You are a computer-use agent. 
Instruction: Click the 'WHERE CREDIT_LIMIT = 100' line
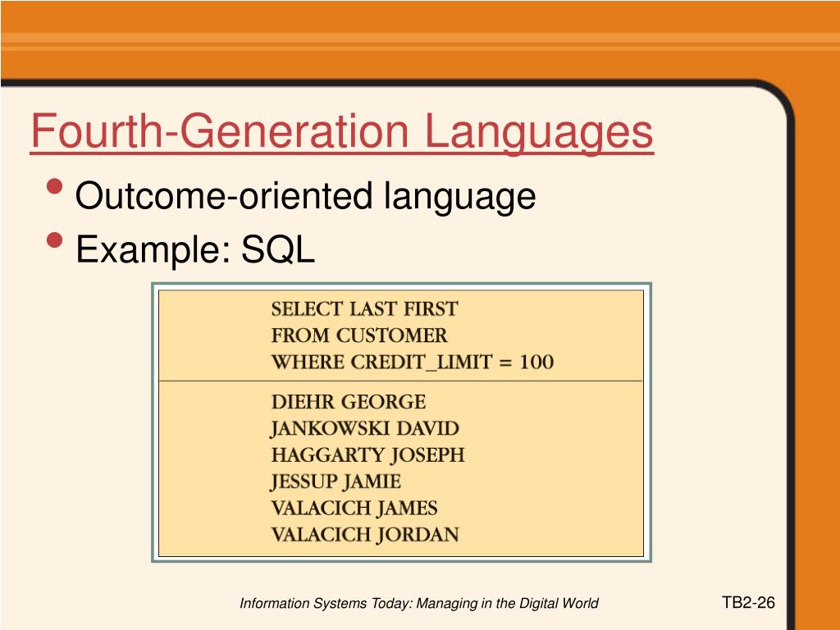pos(413,362)
